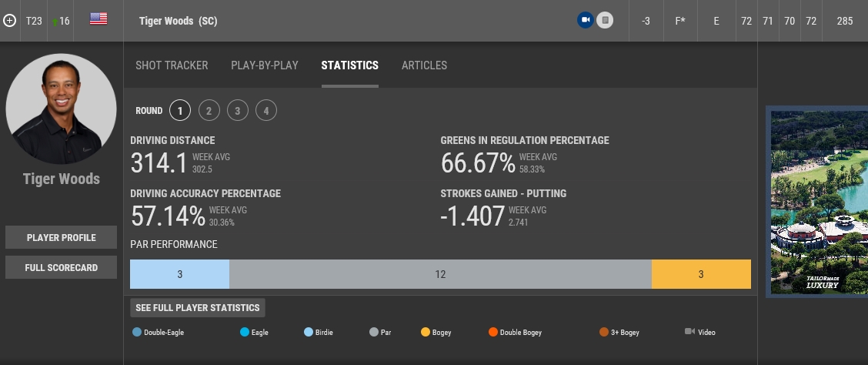The height and width of the screenshot is (365, 868).
Task: View the Full Scorecard
Action: [62, 267]
